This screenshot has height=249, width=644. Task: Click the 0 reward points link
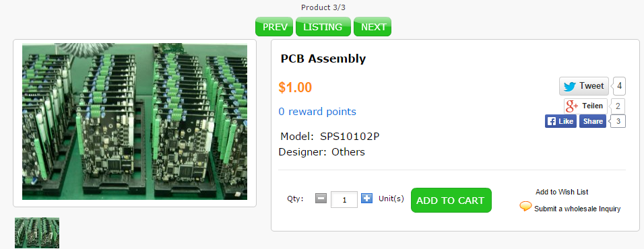(317, 112)
